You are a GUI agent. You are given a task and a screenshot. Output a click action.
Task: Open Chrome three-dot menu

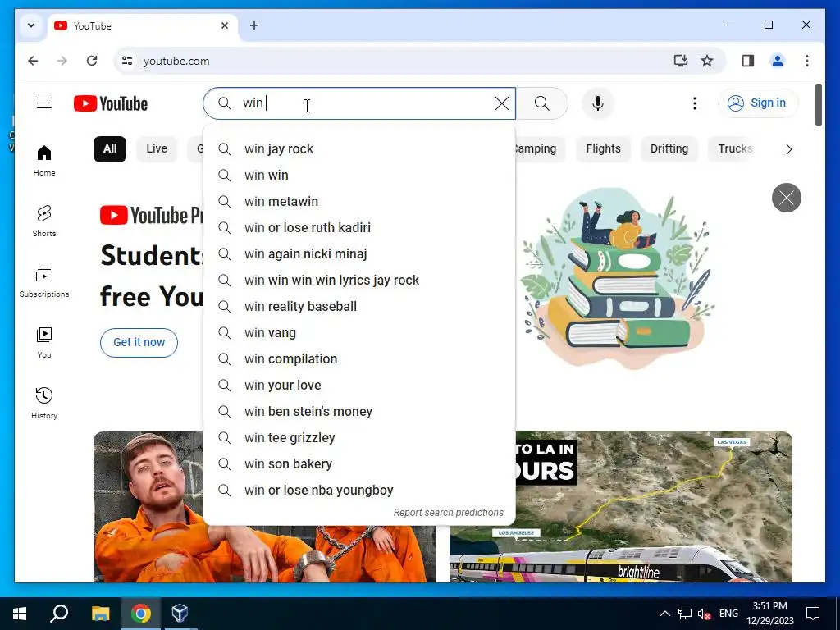pyautogui.click(x=807, y=61)
